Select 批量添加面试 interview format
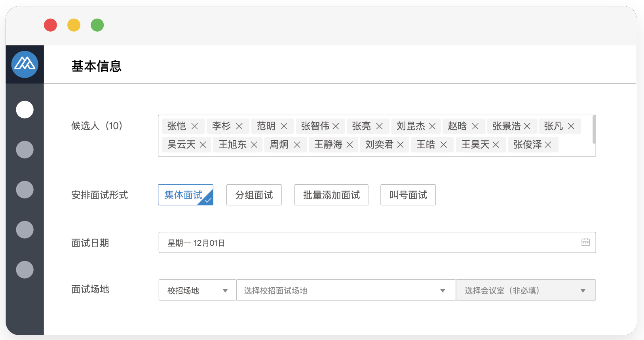This screenshot has height=340, width=644. [x=331, y=195]
